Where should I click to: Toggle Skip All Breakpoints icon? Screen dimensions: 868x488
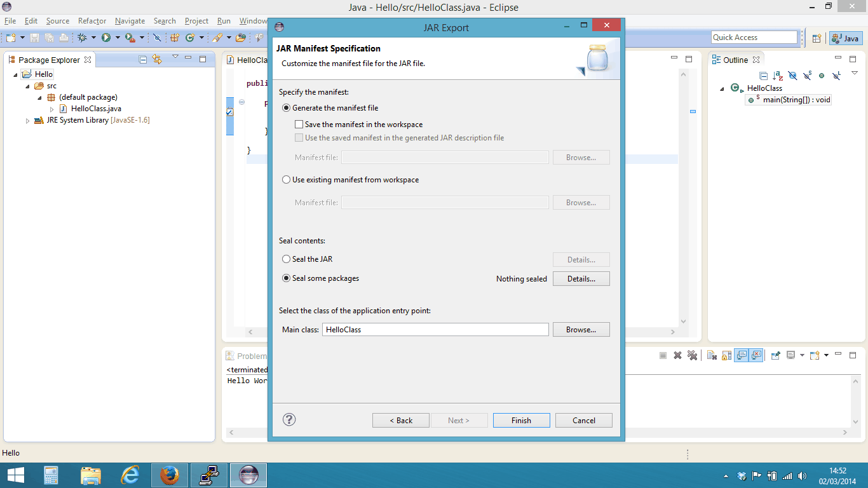point(157,37)
